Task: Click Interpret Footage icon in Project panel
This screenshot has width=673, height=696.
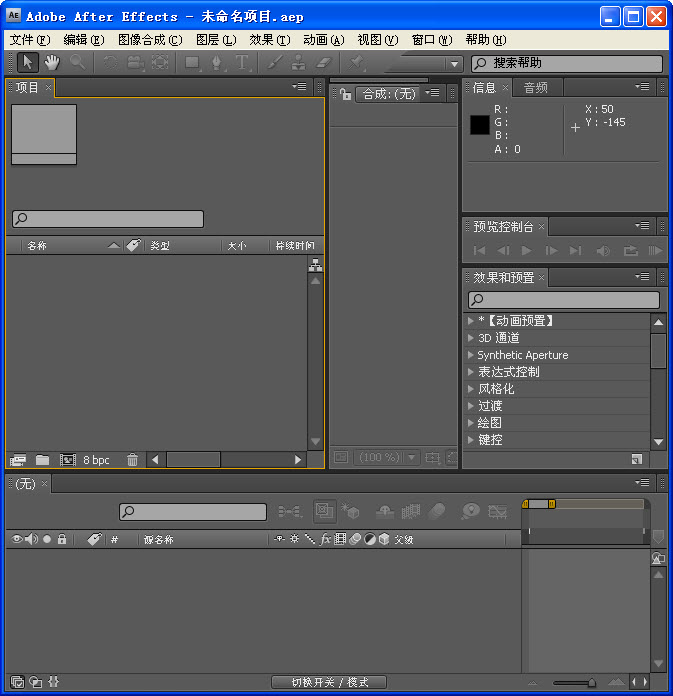Action: click(x=18, y=460)
